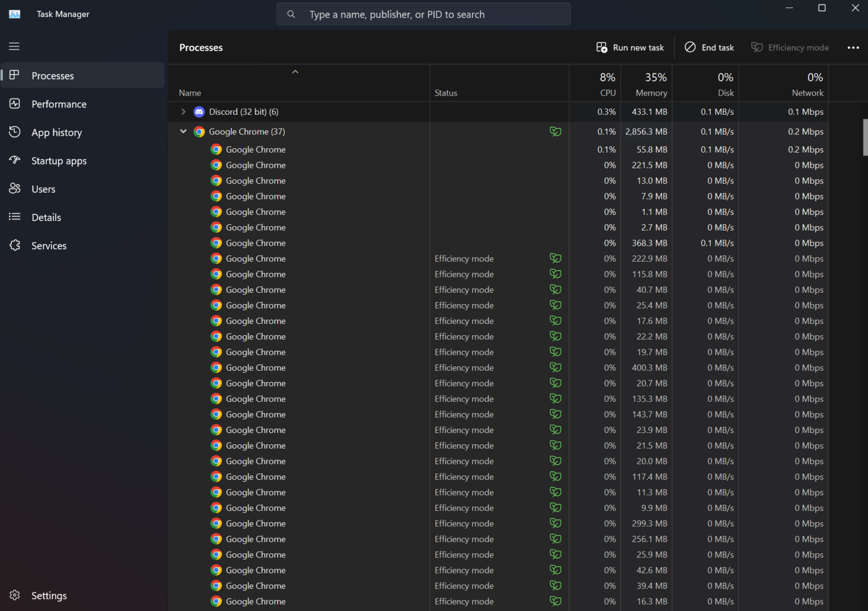Click the End task button
Image resolution: width=868 pixels, height=611 pixels.
pyautogui.click(x=709, y=47)
